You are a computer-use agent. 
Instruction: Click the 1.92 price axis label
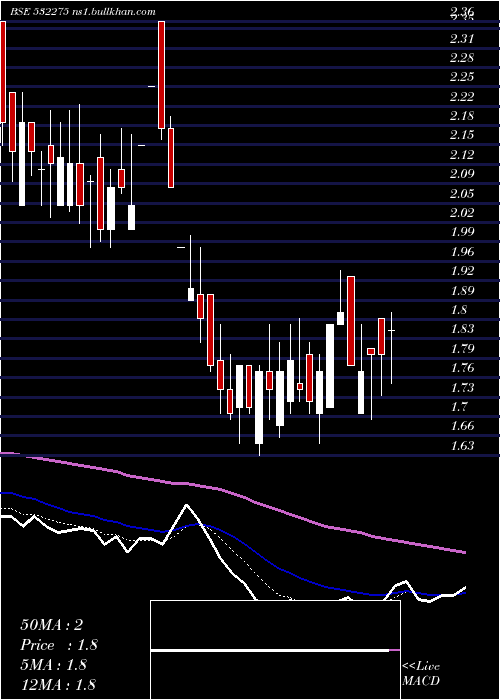(x=462, y=271)
